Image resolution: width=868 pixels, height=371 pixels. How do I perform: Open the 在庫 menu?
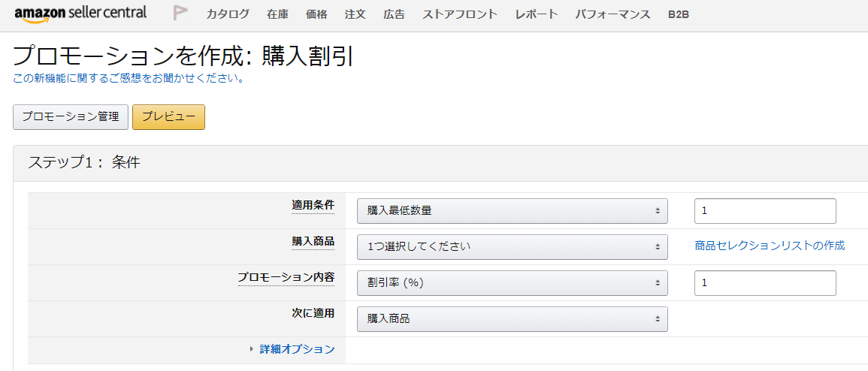click(x=277, y=14)
